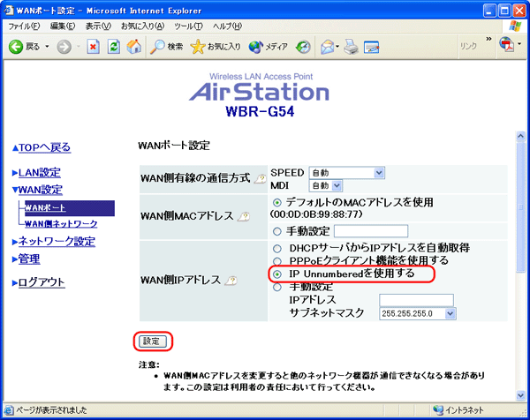This screenshot has height=420, width=530.
Task: Refresh the page with the green arrows icon
Action: pos(114,47)
